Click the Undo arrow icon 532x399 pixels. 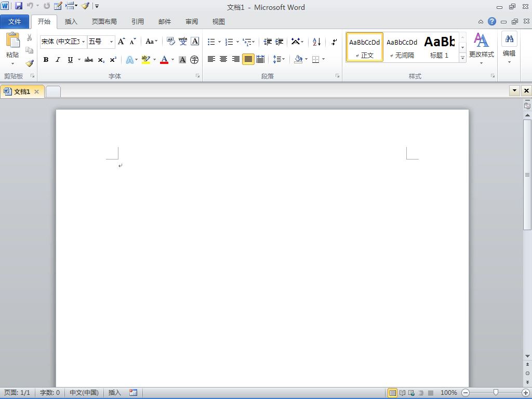point(30,6)
